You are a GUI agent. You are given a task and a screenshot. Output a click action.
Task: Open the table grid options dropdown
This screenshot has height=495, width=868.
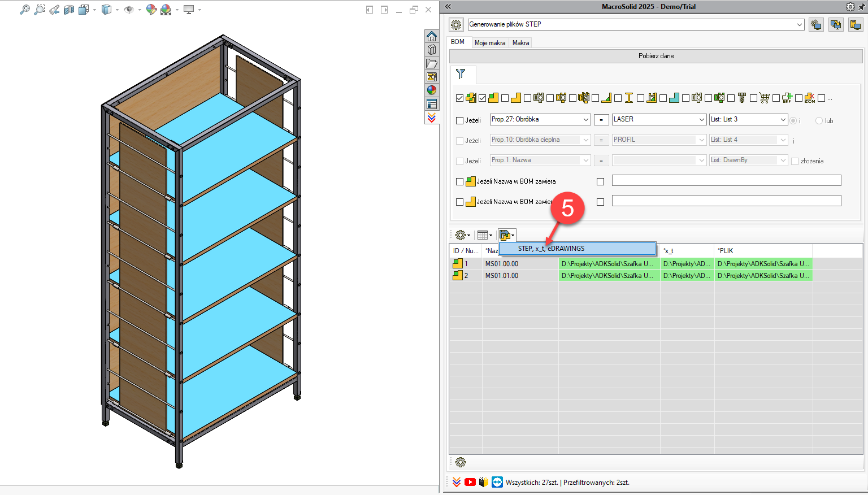point(484,235)
